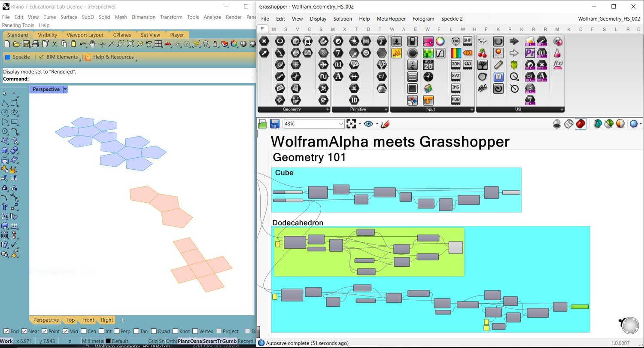
Task: Enable the Perp osnap checkbox
Action: [x=116, y=331]
